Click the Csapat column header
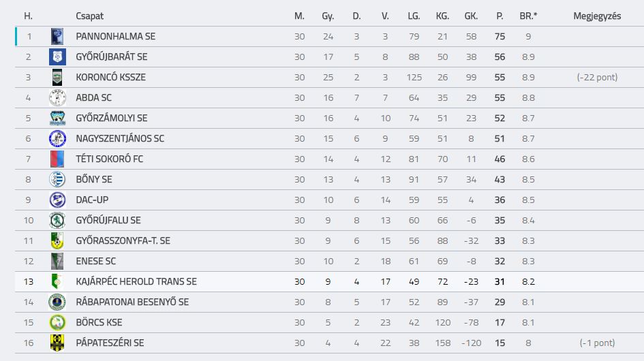Viewport: 644px width, 361px height. coord(89,16)
